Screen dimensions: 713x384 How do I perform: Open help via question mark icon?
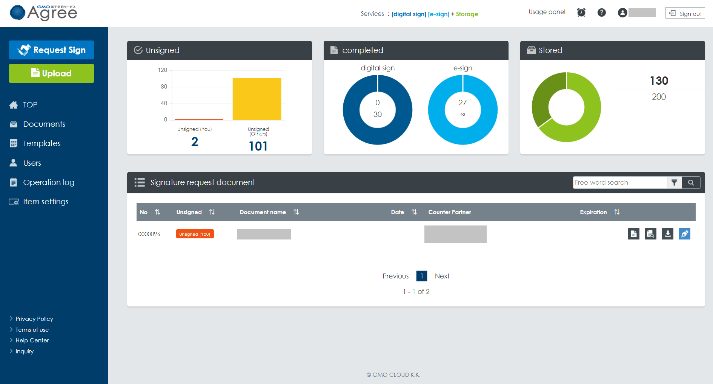(x=602, y=13)
